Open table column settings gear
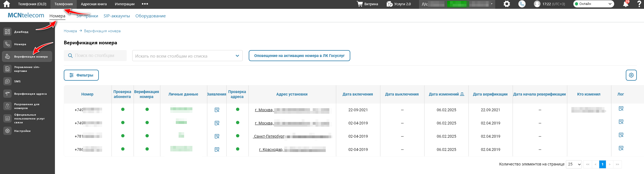Screen dimensions: 644x174 631,75
